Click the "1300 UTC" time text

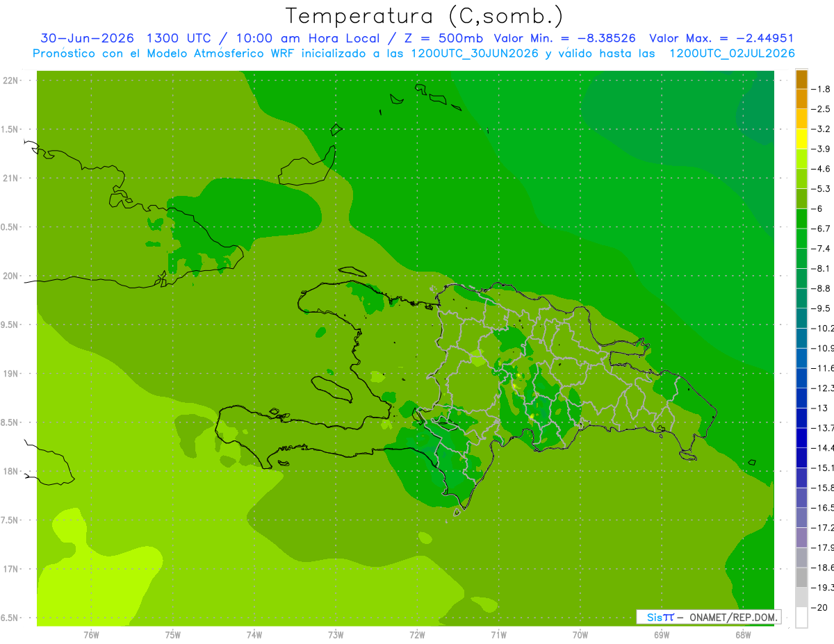(x=177, y=38)
